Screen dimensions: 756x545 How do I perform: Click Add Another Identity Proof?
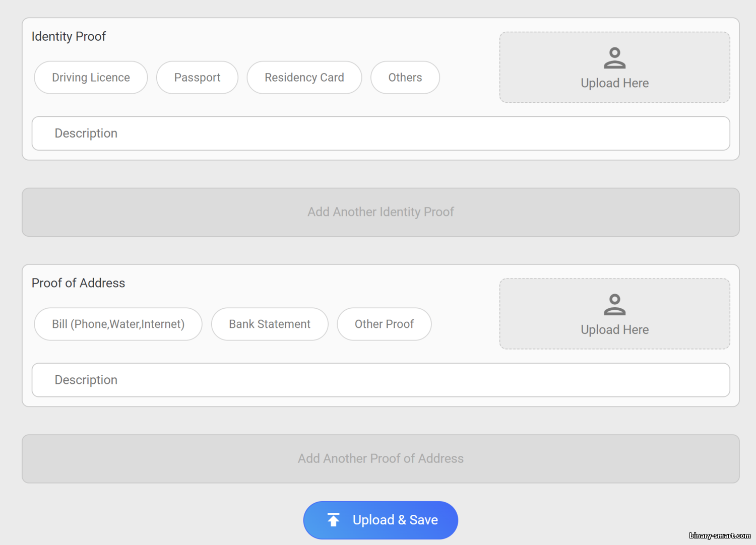381,212
